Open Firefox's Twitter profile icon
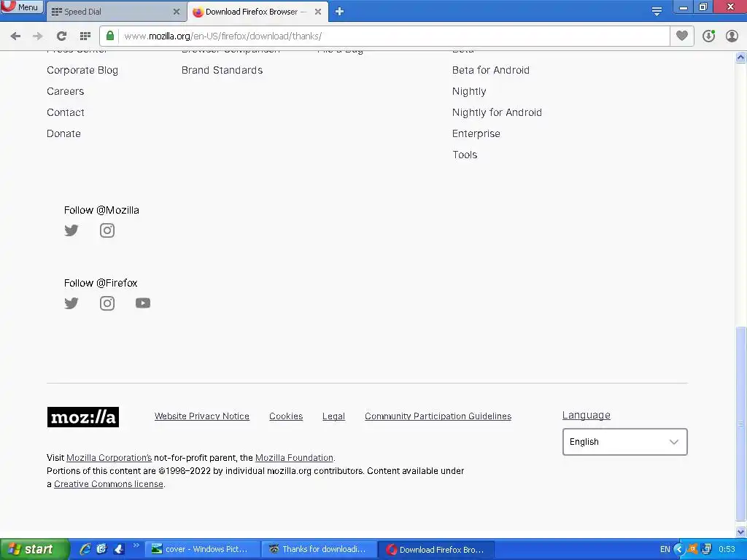This screenshot has height=560, width=747. point(71,303)
